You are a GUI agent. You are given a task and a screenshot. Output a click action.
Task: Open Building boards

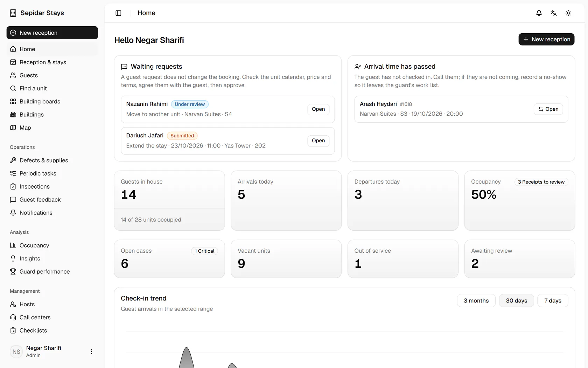(x=52, y=101)
